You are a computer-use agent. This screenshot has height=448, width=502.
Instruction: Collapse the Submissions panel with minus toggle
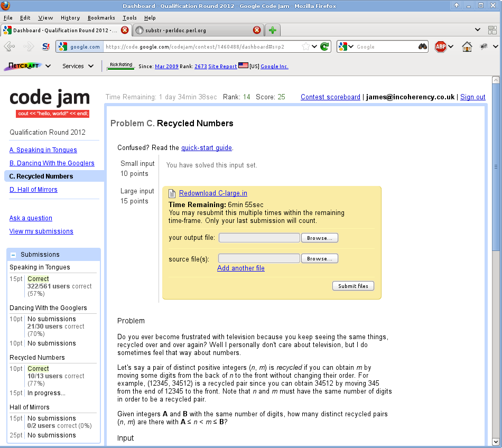click(x=13, y=255)
